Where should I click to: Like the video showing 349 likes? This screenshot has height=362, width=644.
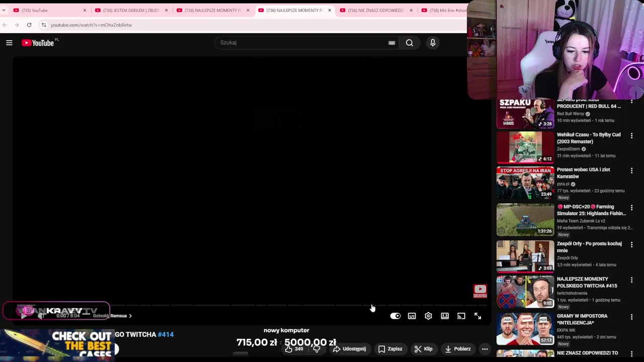tap(293, 349)
